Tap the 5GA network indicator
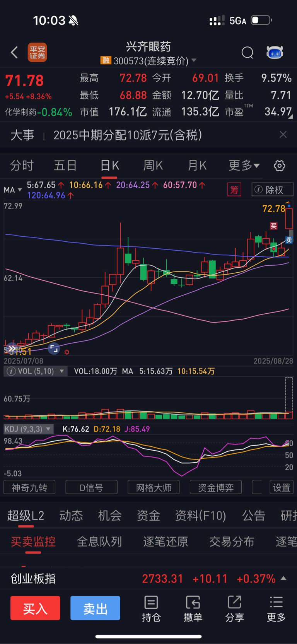The height and width of the screenshot is (644, 297). 238,20
